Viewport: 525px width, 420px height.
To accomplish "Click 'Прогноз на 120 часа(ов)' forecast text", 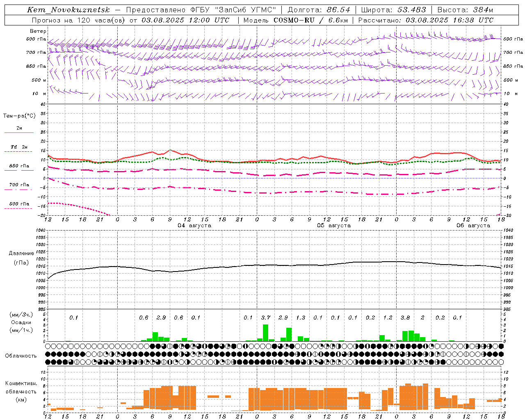I will [x=79, y=20].
